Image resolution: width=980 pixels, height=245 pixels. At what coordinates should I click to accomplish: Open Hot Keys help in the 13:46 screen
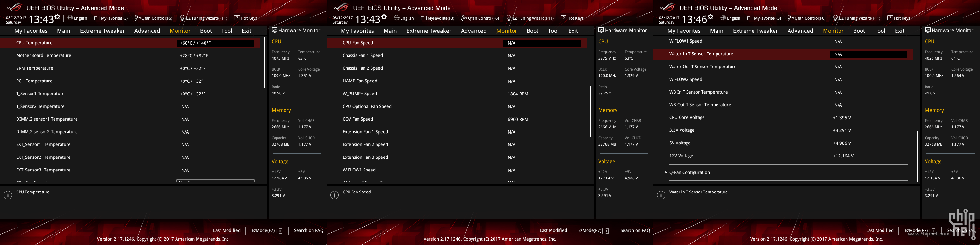898,18
